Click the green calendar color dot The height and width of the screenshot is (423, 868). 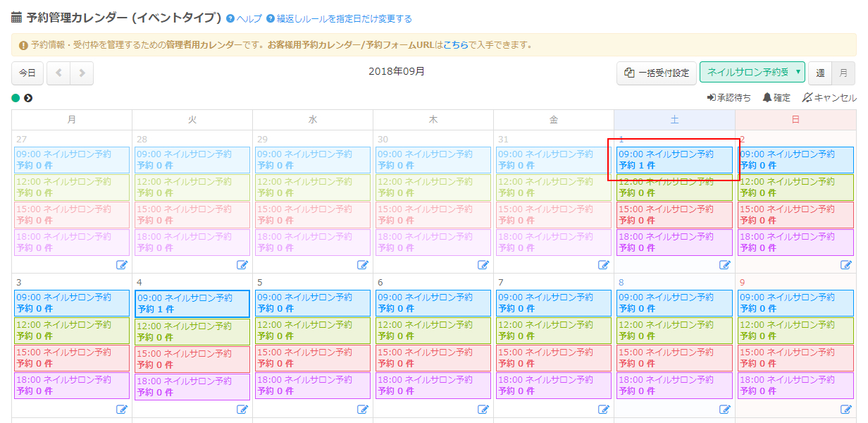(15, 98)
